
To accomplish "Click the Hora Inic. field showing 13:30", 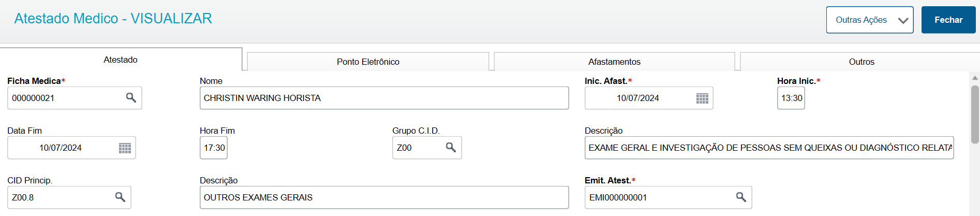I will [x=791, y=98].
